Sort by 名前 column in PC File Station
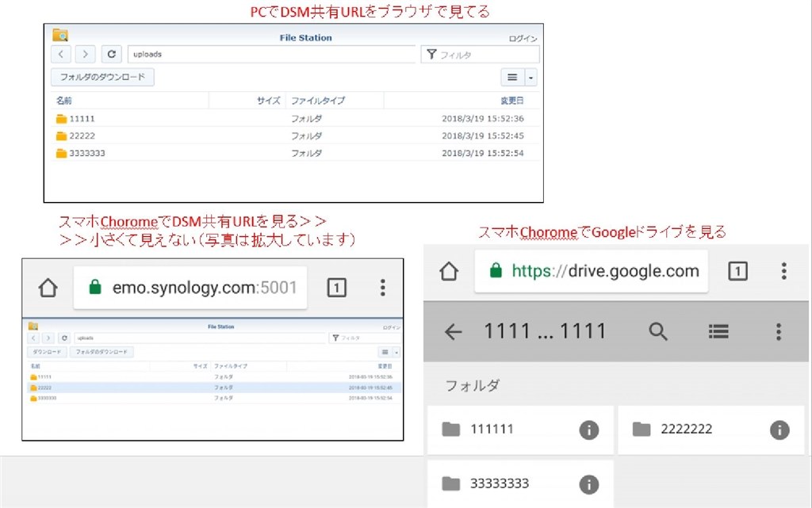Viewport: 812px width, 508px height. click(x=63, y=101)
